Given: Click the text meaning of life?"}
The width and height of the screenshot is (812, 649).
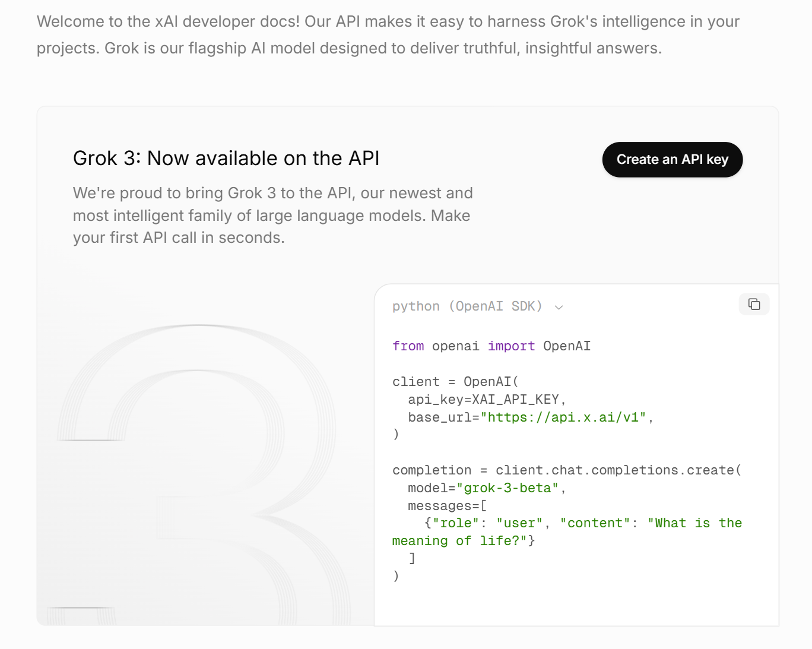Looking at the screenshot, I should [x=464, y=541].
